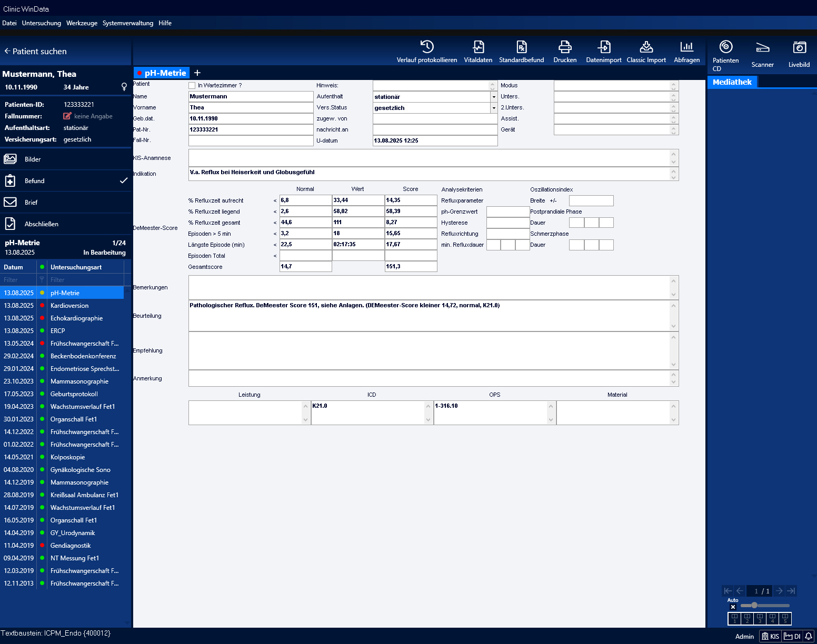Select the Echokardiographie examination row
This screenshot has height=644, width=817.
tap(62, 318)
